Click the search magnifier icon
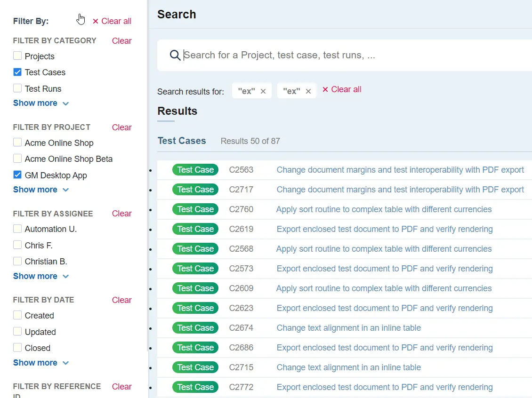The image size is (532, 398). point(175,55)
